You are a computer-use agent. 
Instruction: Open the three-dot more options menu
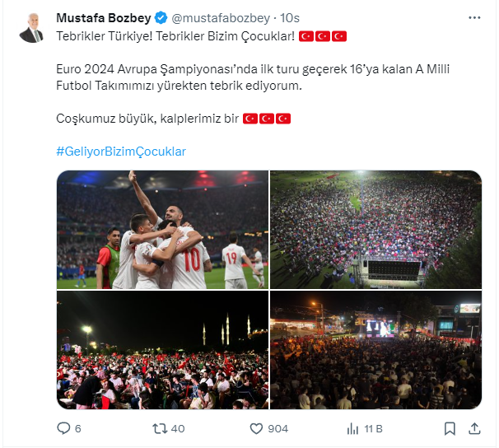tap(474, 18)
